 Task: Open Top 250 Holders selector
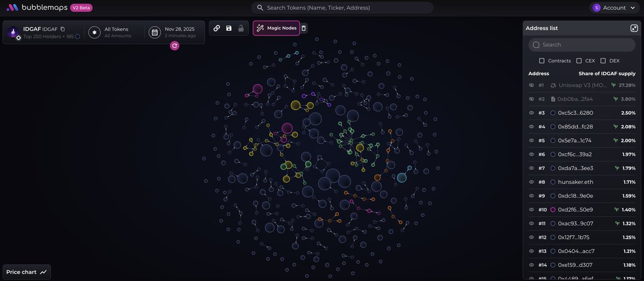52,37
